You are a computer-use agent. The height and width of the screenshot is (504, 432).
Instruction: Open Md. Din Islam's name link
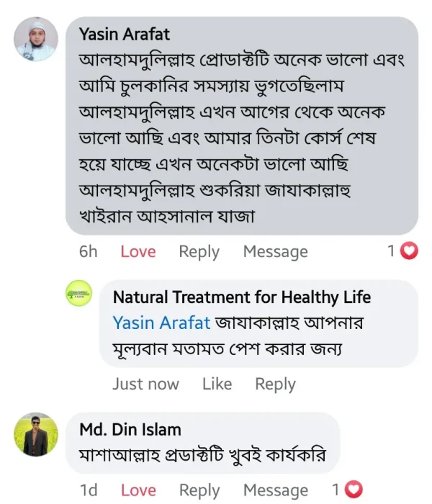tap(130, 429)
